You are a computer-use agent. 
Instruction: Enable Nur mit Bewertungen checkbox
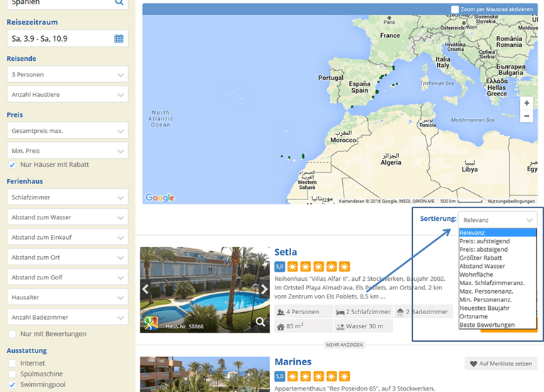tap(12, 334)
